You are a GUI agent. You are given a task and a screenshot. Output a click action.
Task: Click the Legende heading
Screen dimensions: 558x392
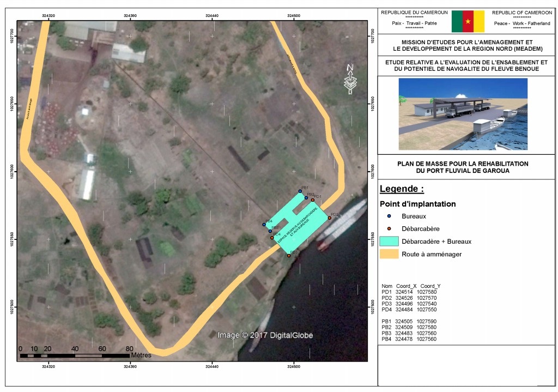402,189
